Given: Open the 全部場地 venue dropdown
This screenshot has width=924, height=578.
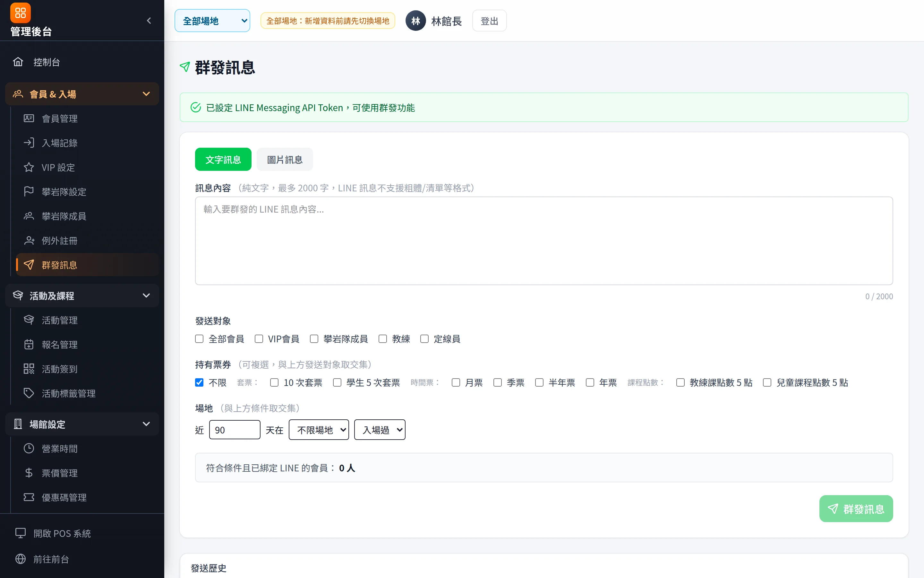Looking at the screenshot, I should (212, 21).
